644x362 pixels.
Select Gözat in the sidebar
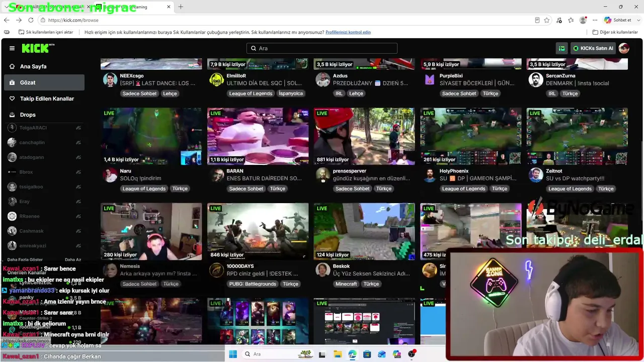click(44, 82)
